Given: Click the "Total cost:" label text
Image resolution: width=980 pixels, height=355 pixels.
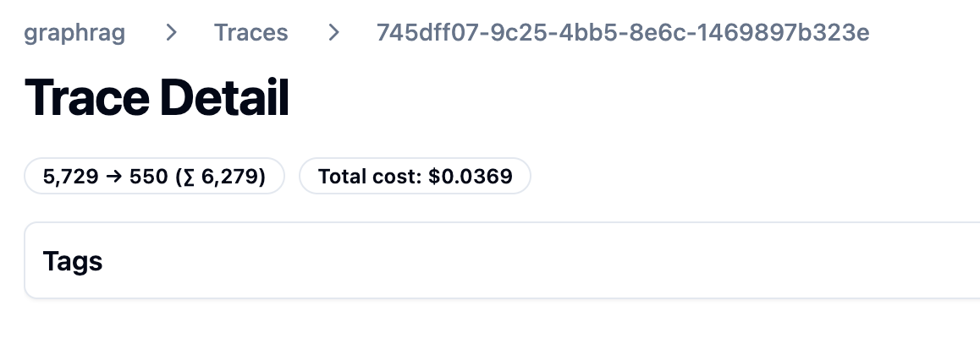Looking at the screenshot, I should 370,177.
